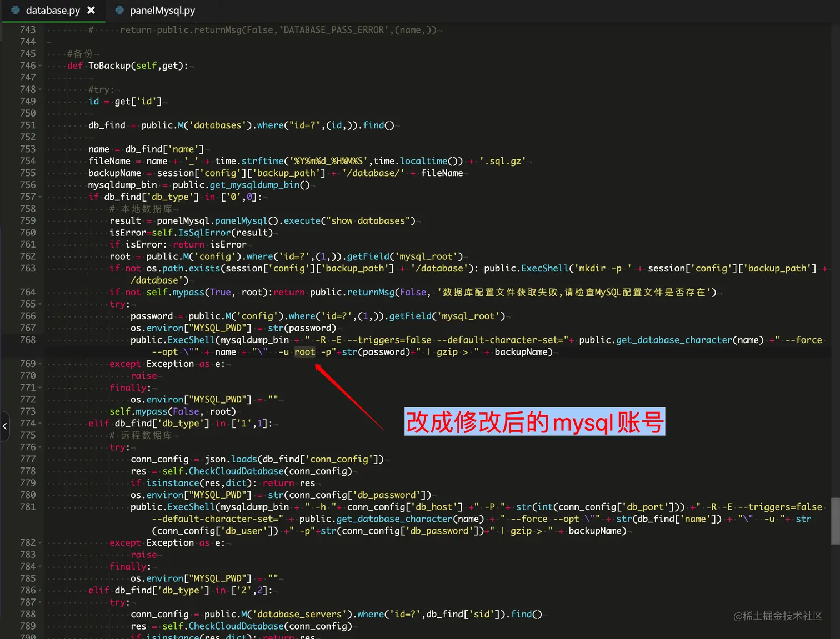Collapse the finally block at line 771

pos(40,388)
